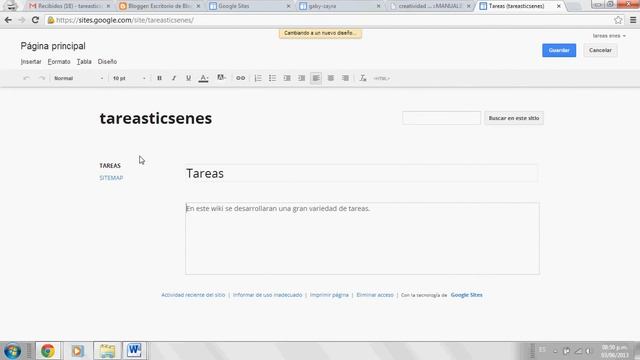Open the Windows Start menu

click(x=12, y=351)
